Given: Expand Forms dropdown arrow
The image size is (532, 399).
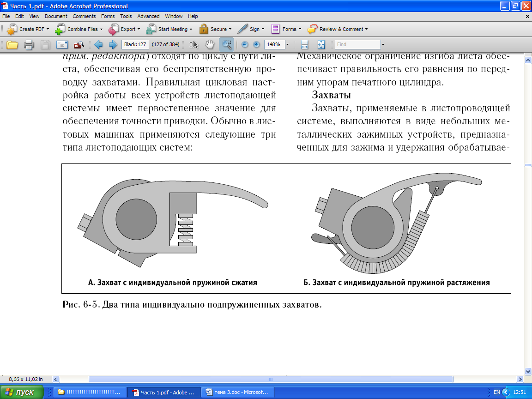Looking at the screenshot, I should click(300, 29).
